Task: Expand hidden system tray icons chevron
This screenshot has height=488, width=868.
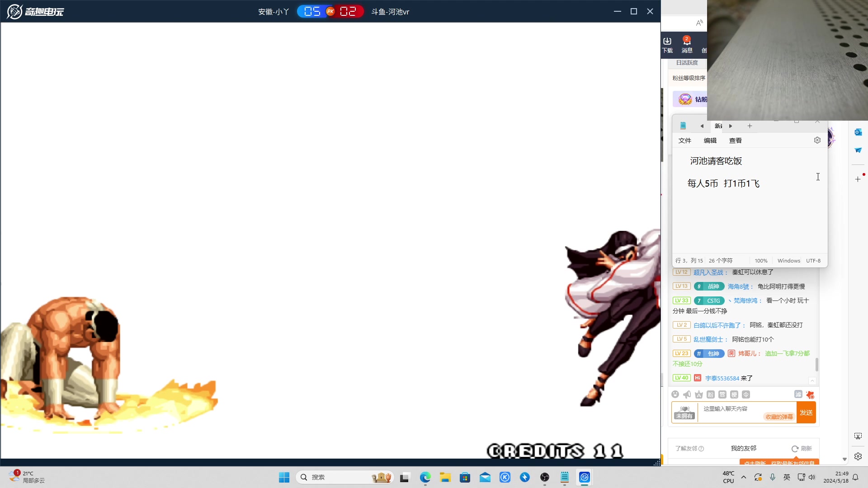Action: pyautogui.click(x=743, y=477)
